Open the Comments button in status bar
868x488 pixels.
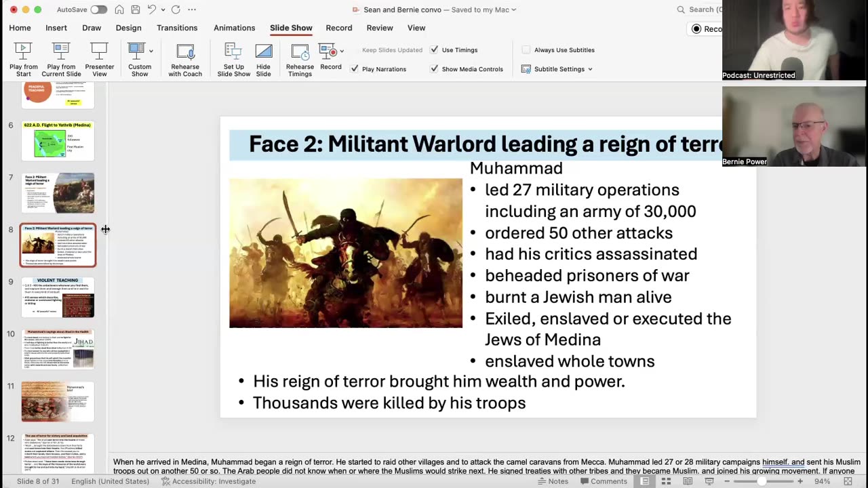pos(602,481)
